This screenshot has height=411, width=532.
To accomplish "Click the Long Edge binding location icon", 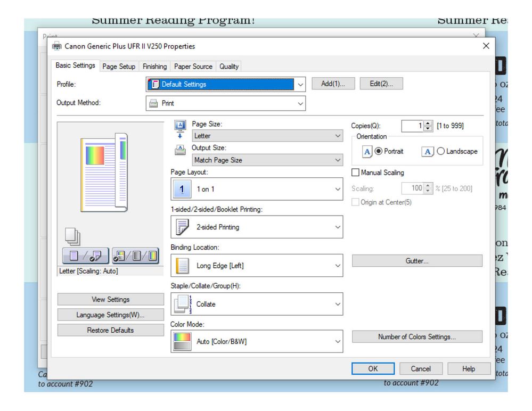I will pyautogui.click(x=183, y=265).
